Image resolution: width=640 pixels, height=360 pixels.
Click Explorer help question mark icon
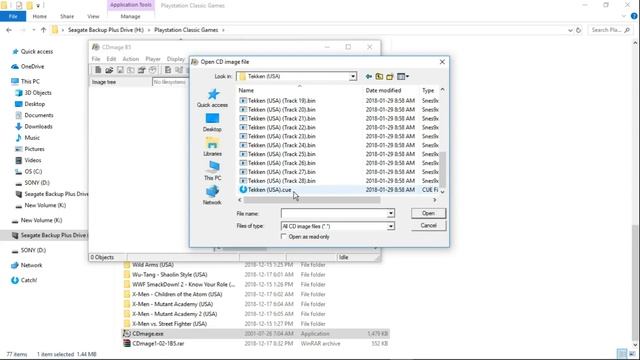point(634,16)
